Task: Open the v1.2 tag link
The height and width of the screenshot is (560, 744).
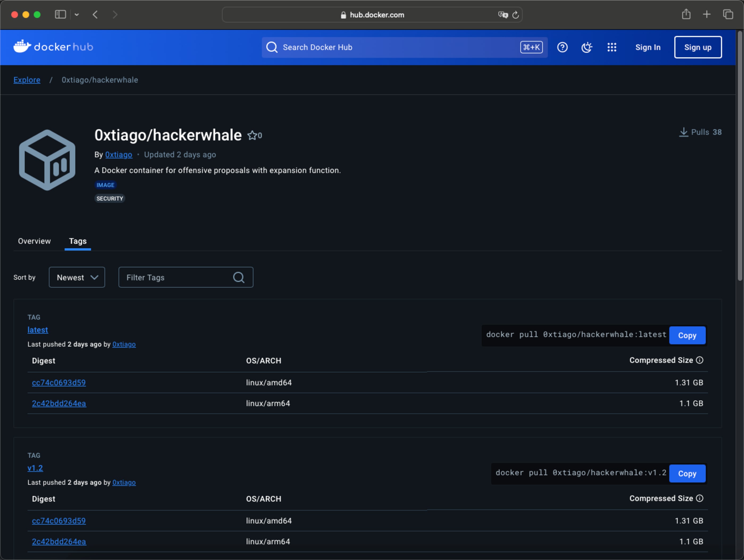Action: pyautogui.click(x=35, y=468)
